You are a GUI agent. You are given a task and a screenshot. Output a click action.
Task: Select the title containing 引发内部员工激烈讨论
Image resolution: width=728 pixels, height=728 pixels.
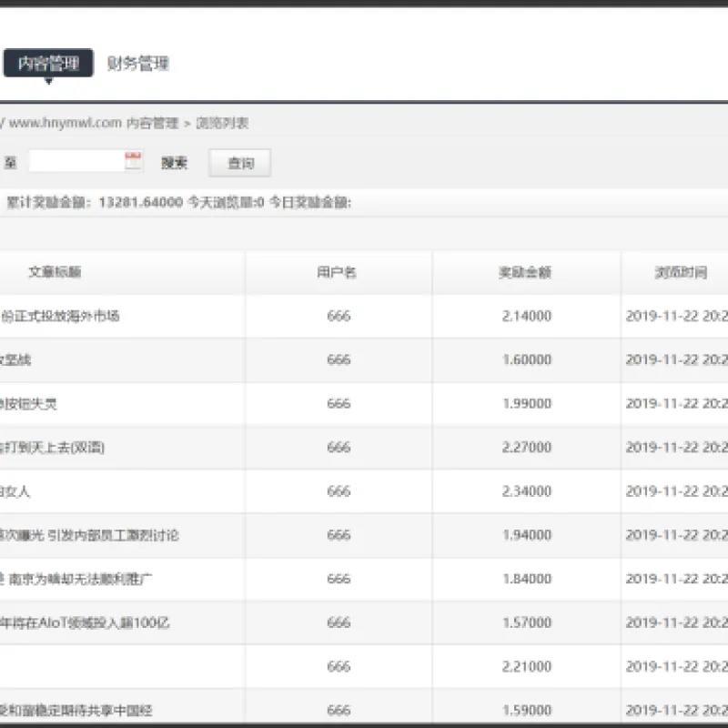pyautogui.click(x=89, y=535)
